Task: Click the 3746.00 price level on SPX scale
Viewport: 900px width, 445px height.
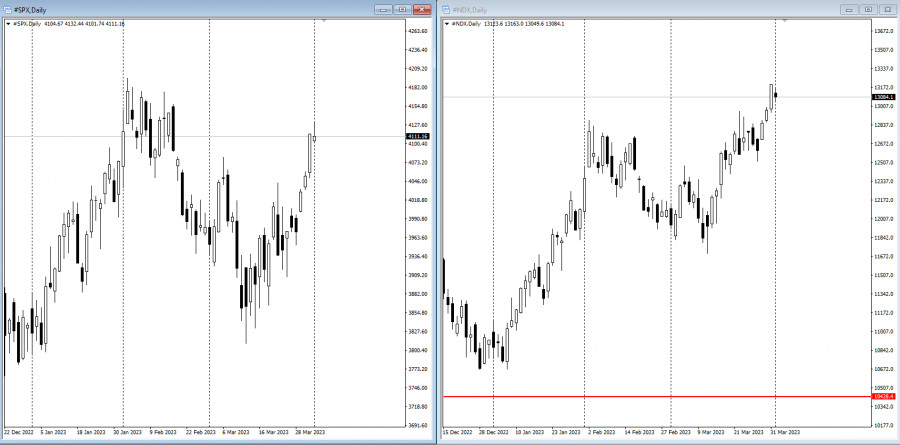Action: click(x=417, y=388)
